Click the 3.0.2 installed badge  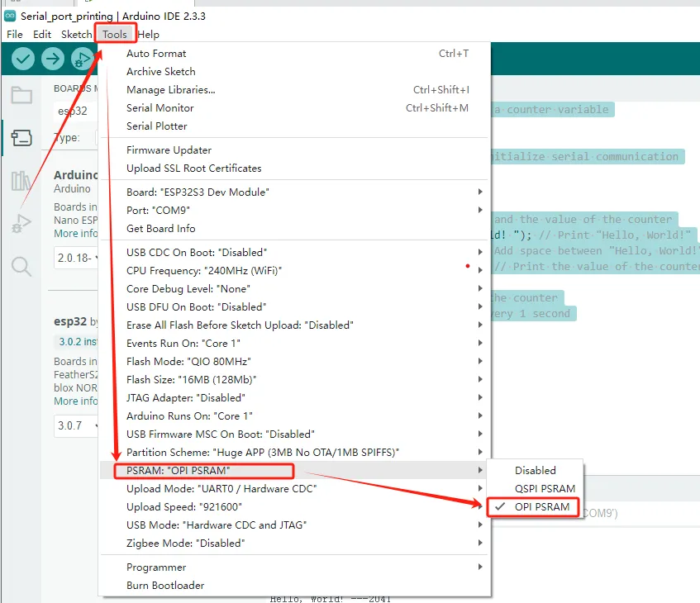click(77, 342)
